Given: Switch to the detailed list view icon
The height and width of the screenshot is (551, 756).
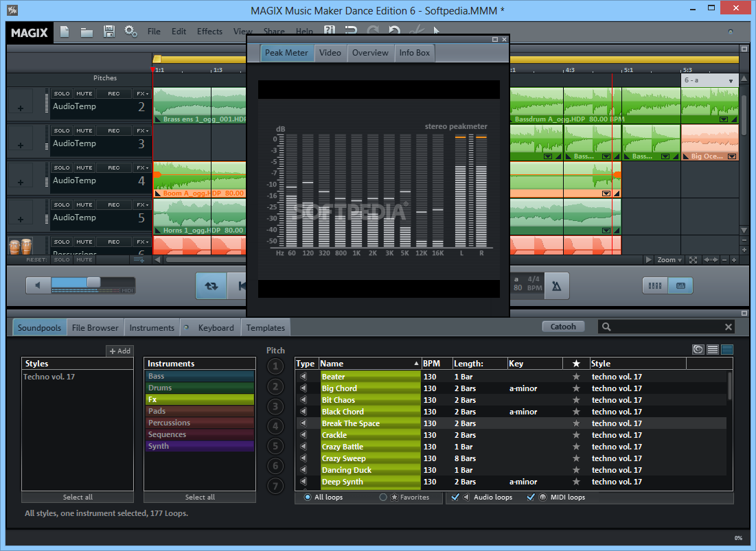Looking at the screenshot, I should click(x=727, y=350).
